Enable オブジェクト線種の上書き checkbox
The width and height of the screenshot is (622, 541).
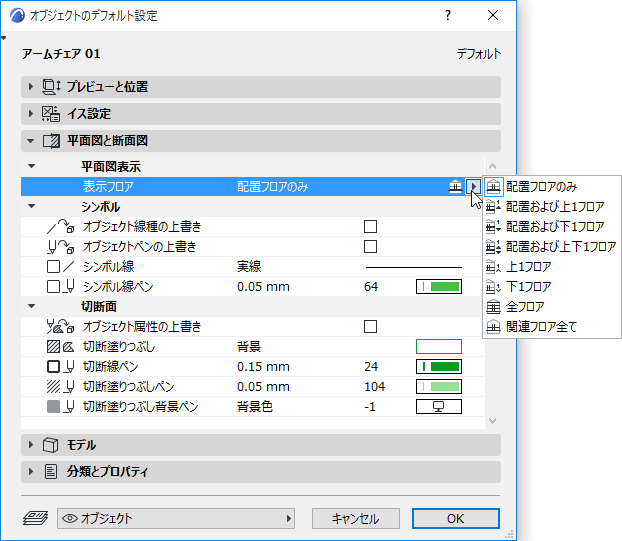[x=371, y=227]
